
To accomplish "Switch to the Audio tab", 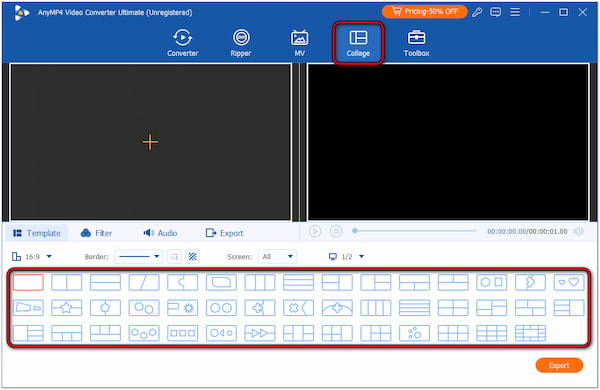I will coord(160,233).
